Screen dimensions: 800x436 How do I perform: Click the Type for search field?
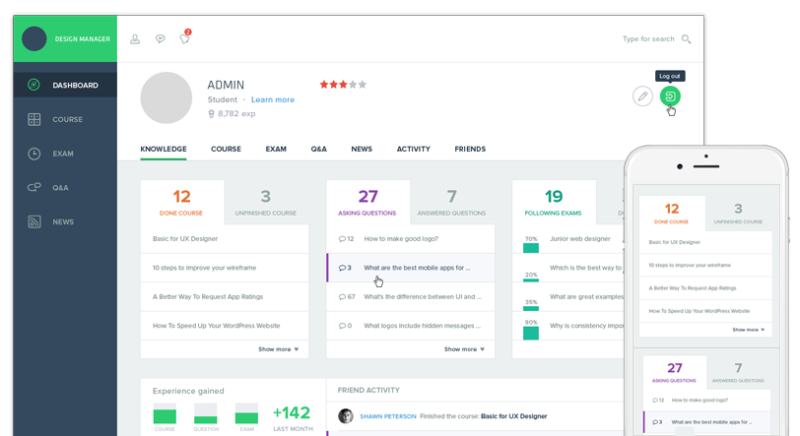(x=648, y=39)
